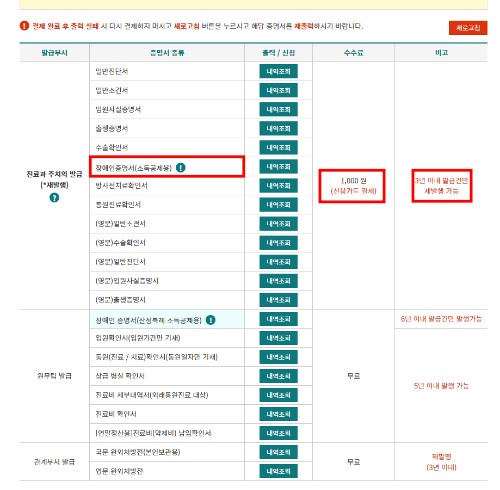
Task: Select the 영문 원외처방전 row text
Action: [119, 471]
